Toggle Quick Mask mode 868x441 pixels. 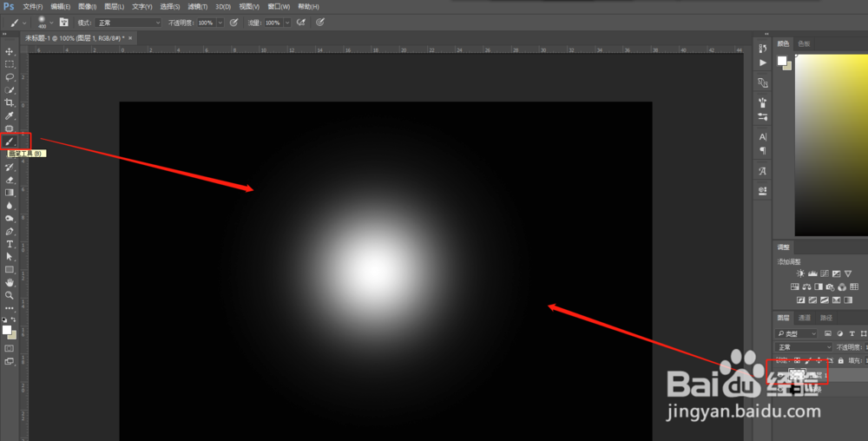click(10, 349)
